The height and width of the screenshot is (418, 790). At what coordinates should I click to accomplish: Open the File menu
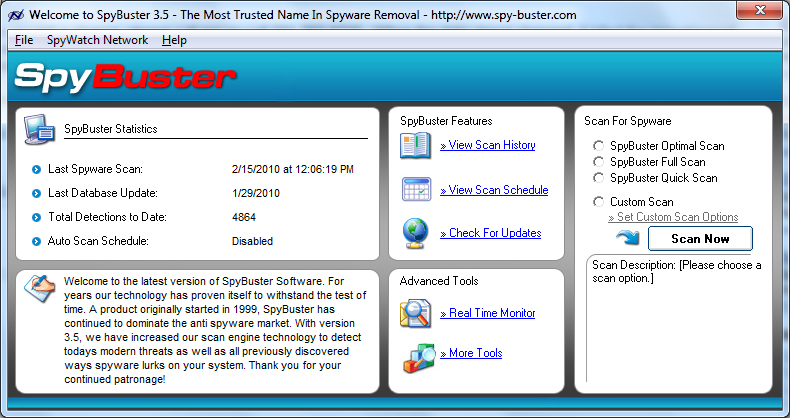(24, 40)
